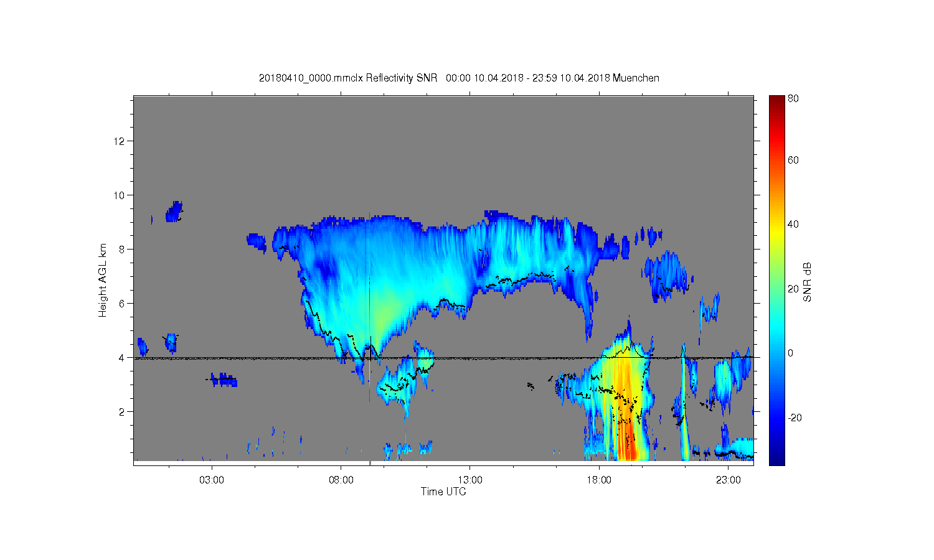
Task: Click the SNR color scale bar
Action: coord(776,280)
